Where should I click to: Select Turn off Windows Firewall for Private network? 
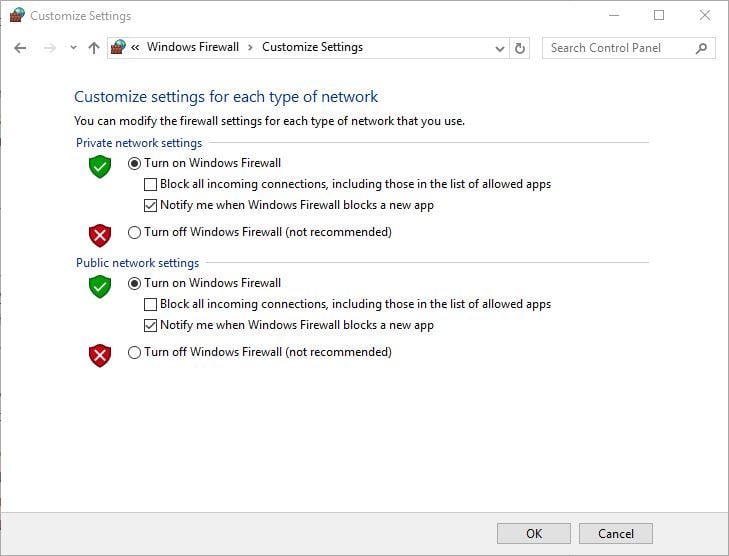(x=135, y=233)
